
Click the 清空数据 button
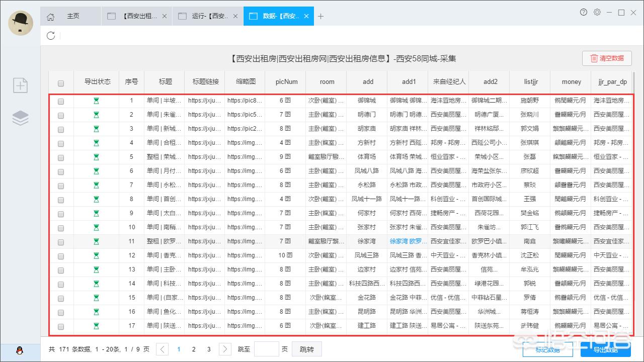click(x=607, y=58)
